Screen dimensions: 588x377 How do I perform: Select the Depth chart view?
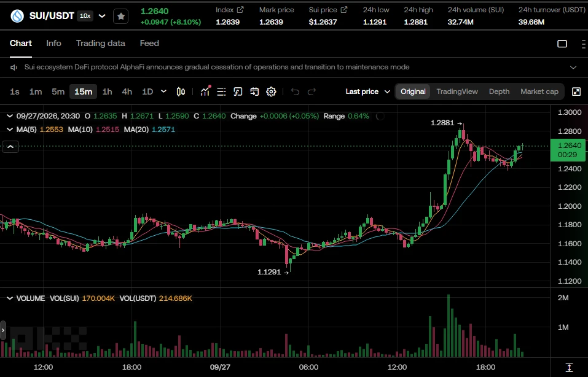tap(499, 91)
